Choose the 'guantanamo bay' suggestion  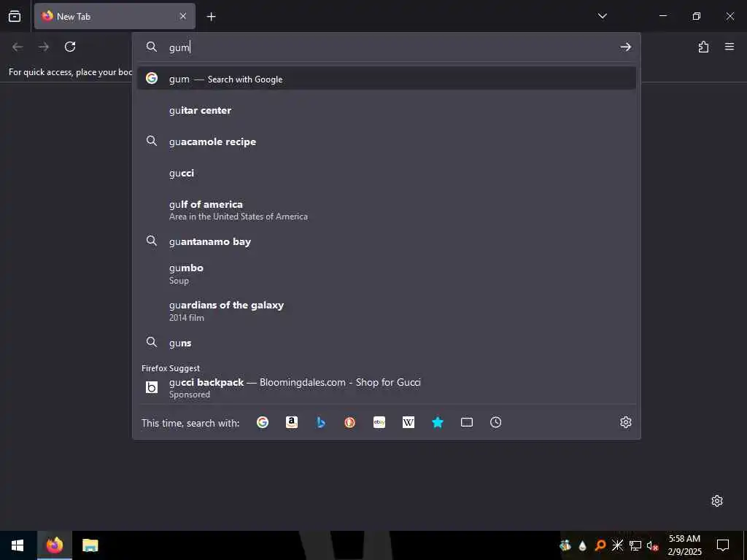387,241
